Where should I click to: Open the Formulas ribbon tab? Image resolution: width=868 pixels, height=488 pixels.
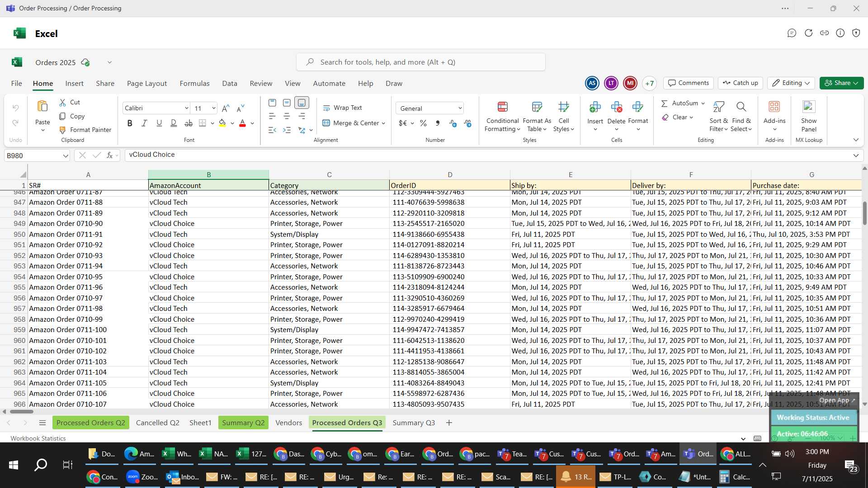pyautogui.click(x=194, y=83)
